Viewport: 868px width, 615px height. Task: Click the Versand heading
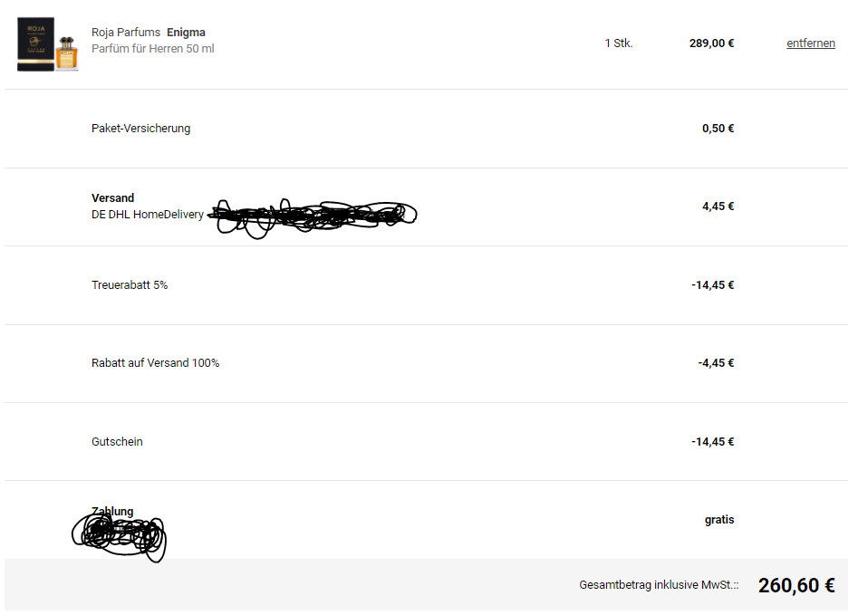pyautogui.click(x=112, y=198)
